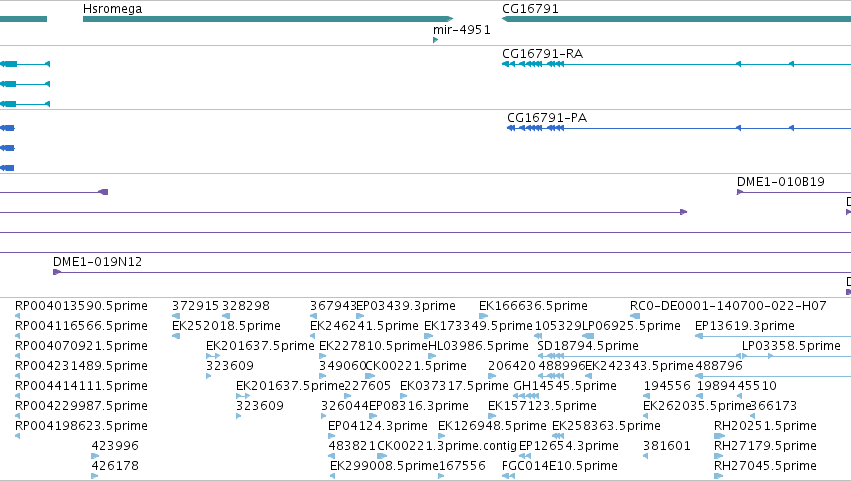Viewport: 851px width, 481px height.
Task: Select the 326044 label
Action: (345, 406)
